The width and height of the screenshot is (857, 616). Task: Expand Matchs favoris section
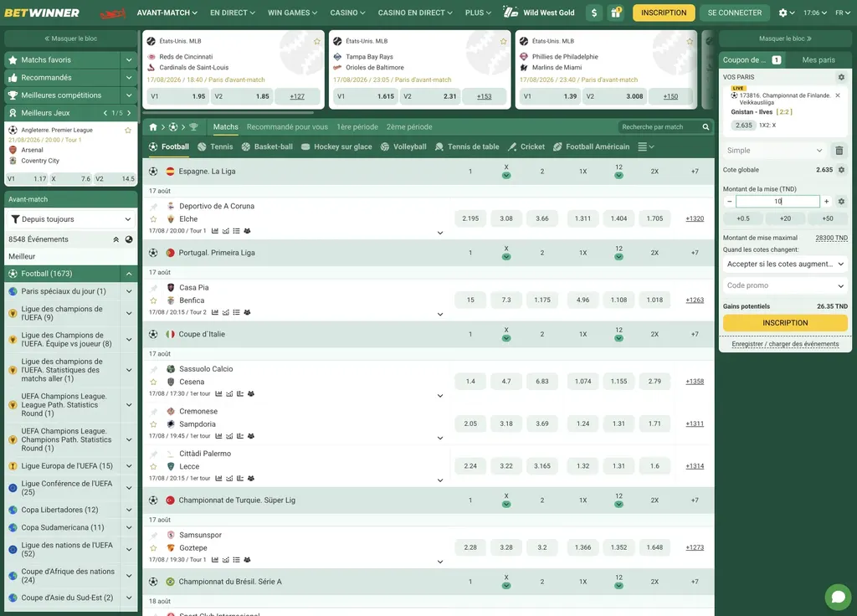[x=129, y=60]
